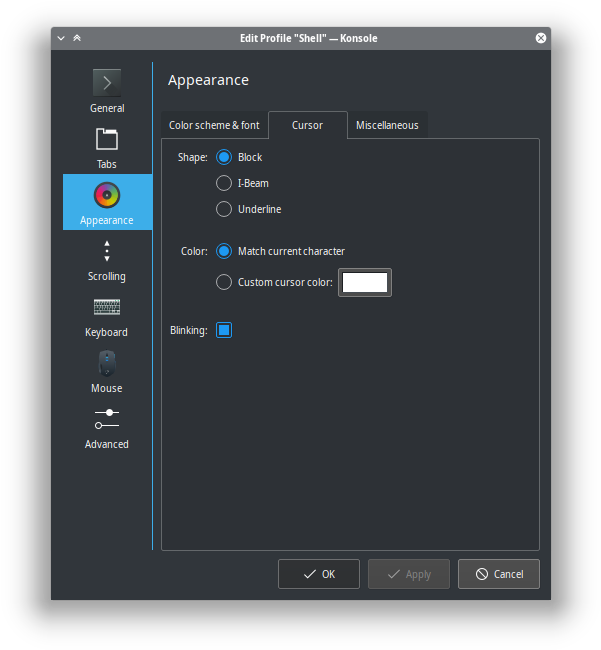Select the Appearance color wheel icon
The image size is (601, 650).
(x=107, y=195)
